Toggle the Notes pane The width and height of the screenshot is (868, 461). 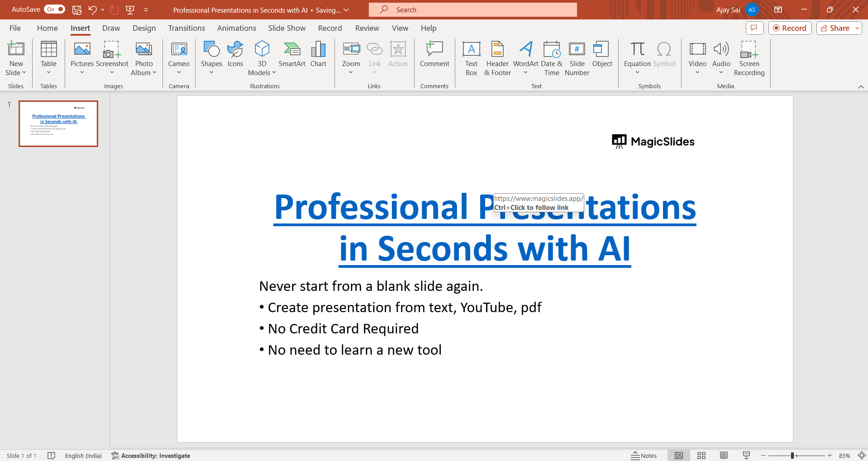pos(644,456)
